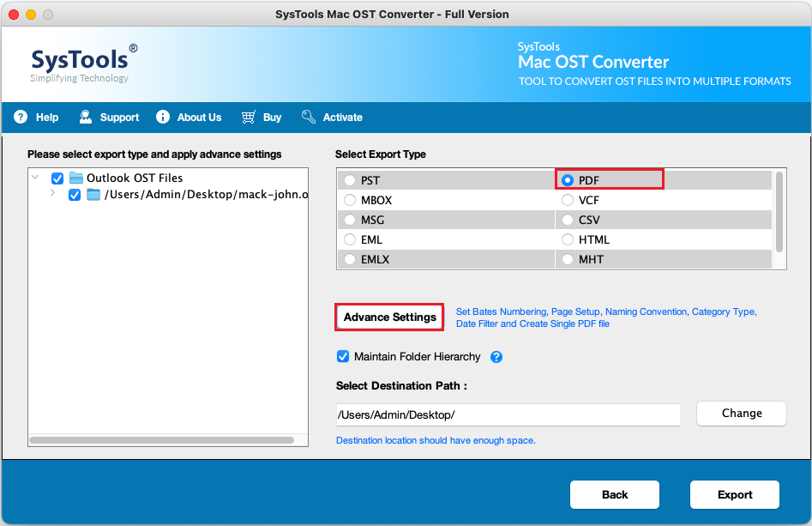Screen dimensions: 812x526
Task: Choose the MHT export option
Action: pyautogui.click(x=568, y=259)
